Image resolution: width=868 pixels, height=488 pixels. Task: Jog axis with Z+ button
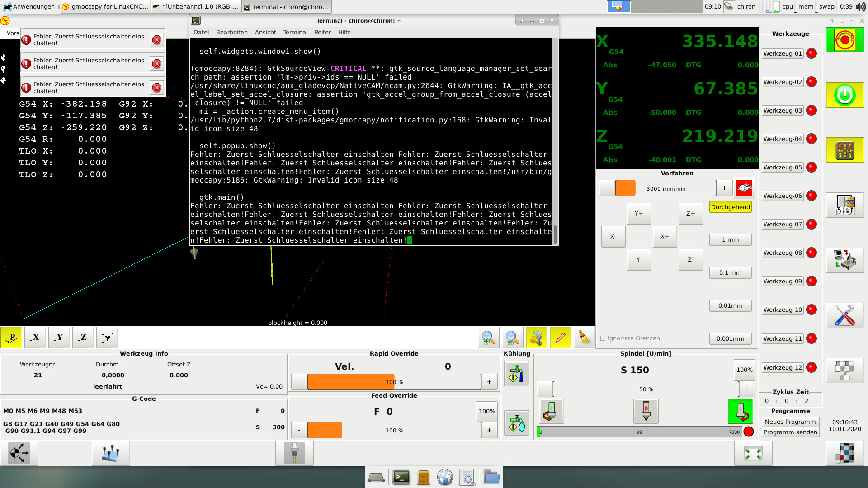coord(690,214)
